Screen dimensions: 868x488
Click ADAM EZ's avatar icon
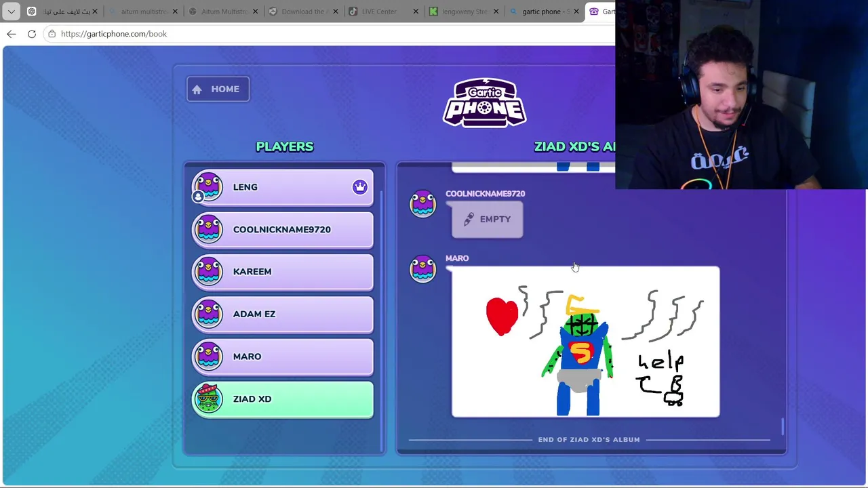point(208,314)
